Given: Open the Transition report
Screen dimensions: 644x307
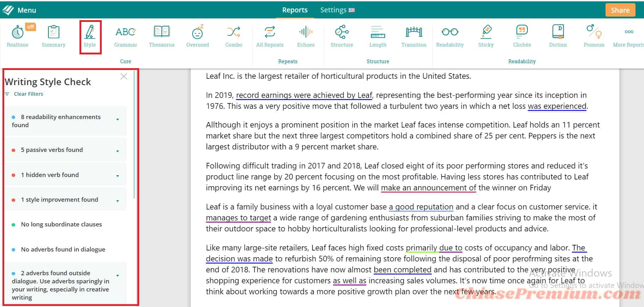Looking at the screenshot, I should click(414, 36).
